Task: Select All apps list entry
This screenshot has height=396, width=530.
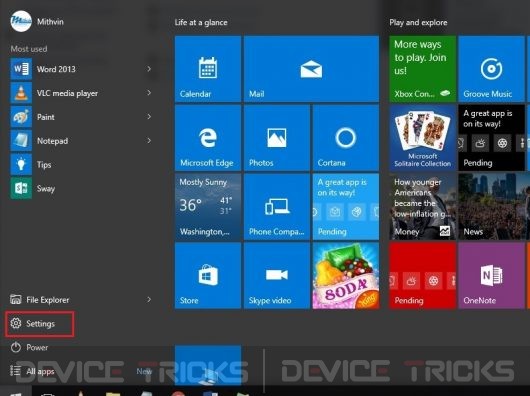Action: (32, 371)
